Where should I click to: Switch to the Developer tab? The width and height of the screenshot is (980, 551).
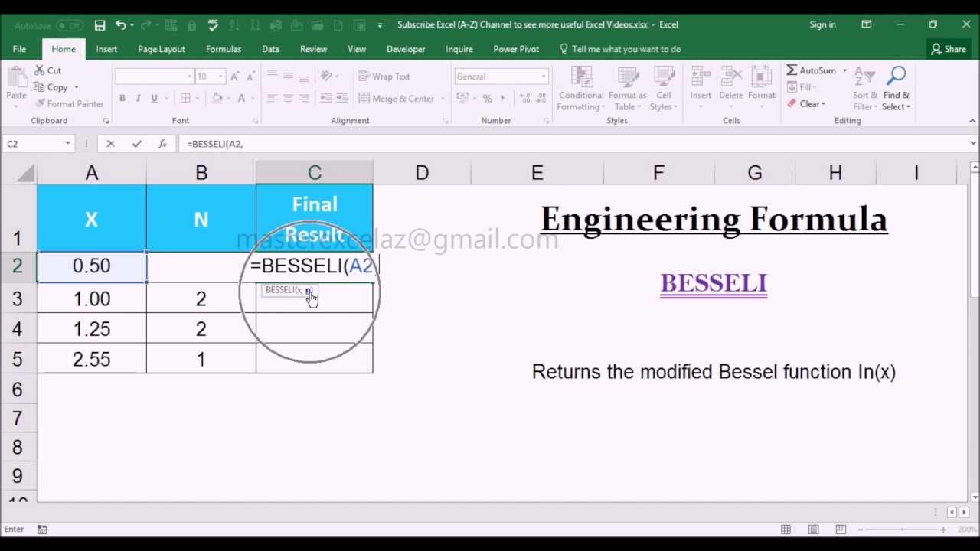pos(406,49)
